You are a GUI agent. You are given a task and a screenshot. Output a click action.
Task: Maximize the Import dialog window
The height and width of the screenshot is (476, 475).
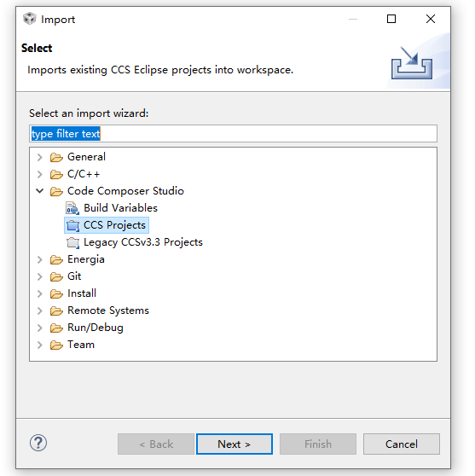tap(391, 19)
